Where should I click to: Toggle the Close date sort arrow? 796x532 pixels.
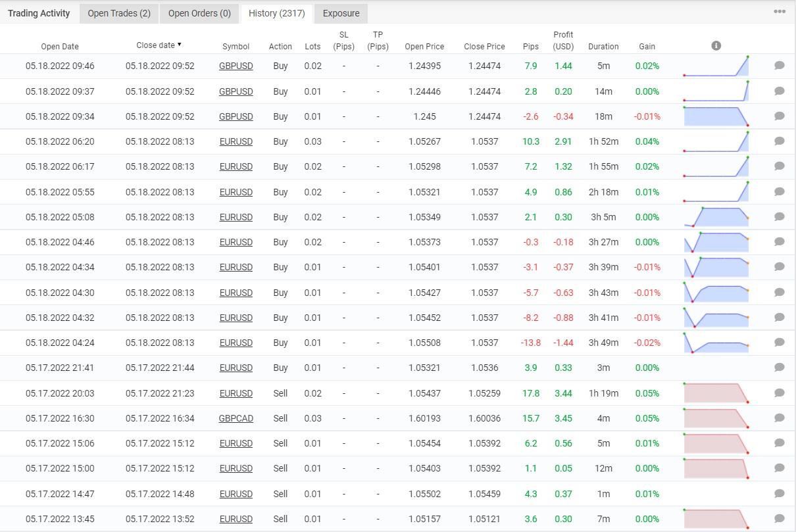[x=179, y=45]
